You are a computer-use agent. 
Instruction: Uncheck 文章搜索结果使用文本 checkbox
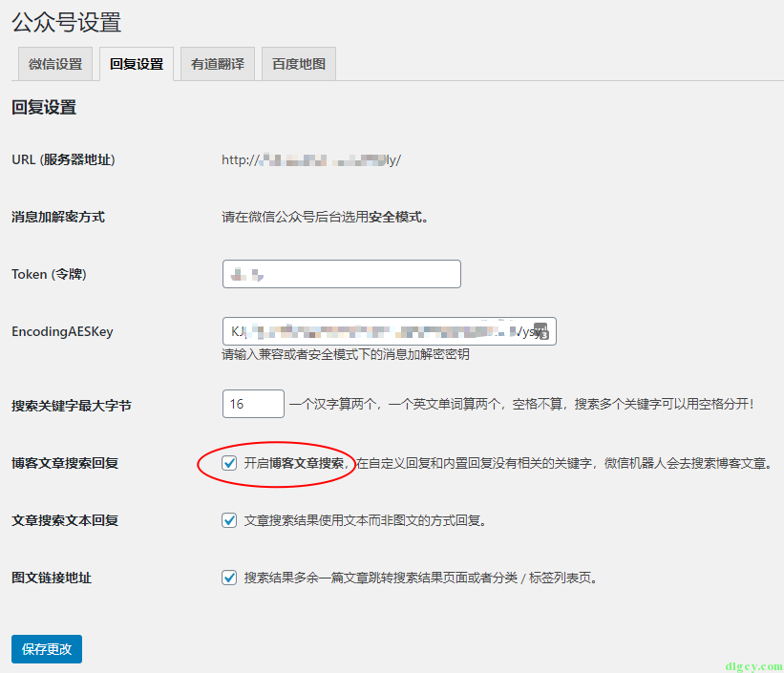pyautogui.click(x=229, y=520)
